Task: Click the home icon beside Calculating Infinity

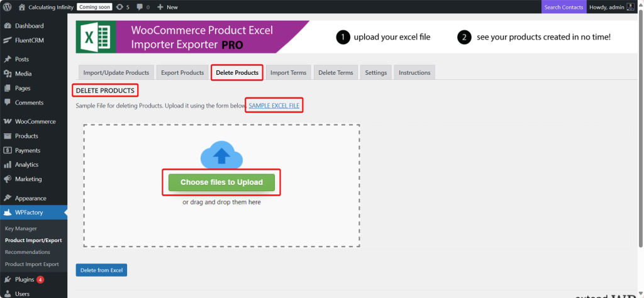Action: (x=22, y=7)
